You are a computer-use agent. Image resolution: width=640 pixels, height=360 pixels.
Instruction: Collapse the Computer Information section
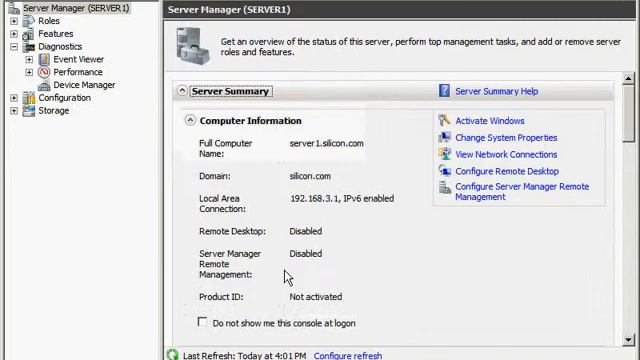pos(190,120)
